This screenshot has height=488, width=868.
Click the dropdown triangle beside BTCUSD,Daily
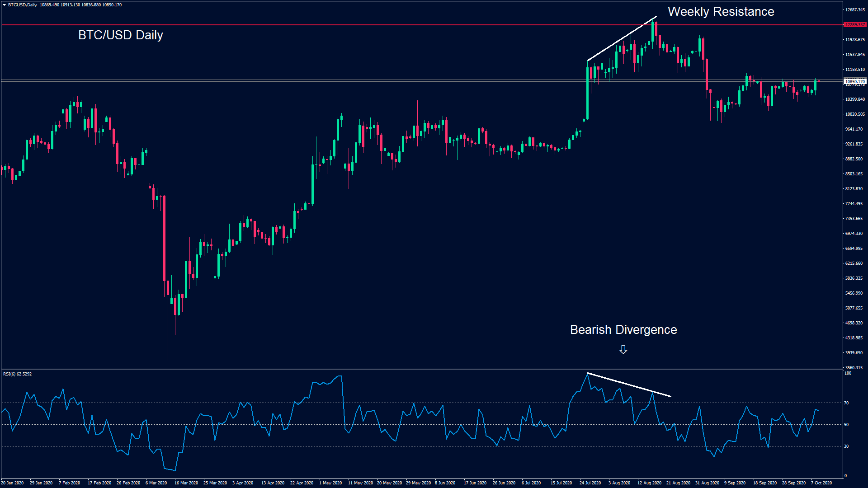(x=4, y=5)
